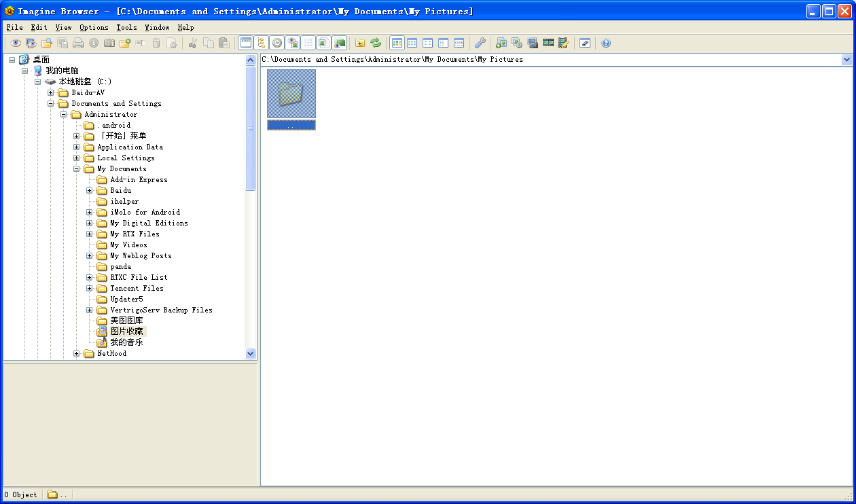
Task: Click the browse folder magnifier icon
Action: (x=47, y=43)
